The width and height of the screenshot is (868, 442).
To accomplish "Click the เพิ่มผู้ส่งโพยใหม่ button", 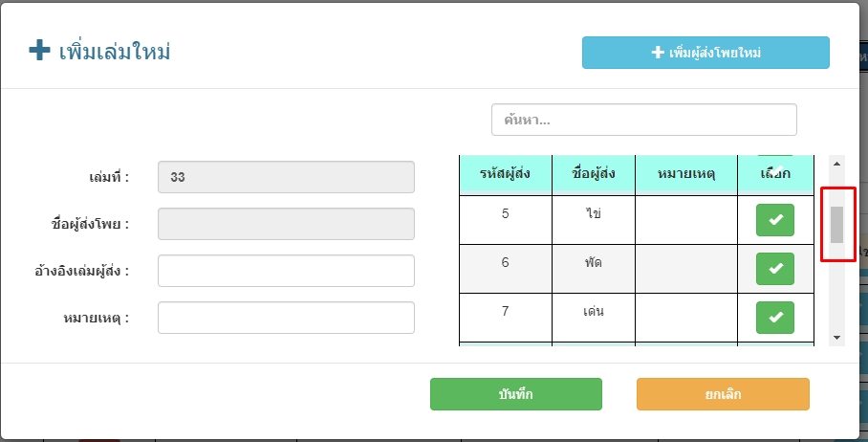I will pos(705,53).
